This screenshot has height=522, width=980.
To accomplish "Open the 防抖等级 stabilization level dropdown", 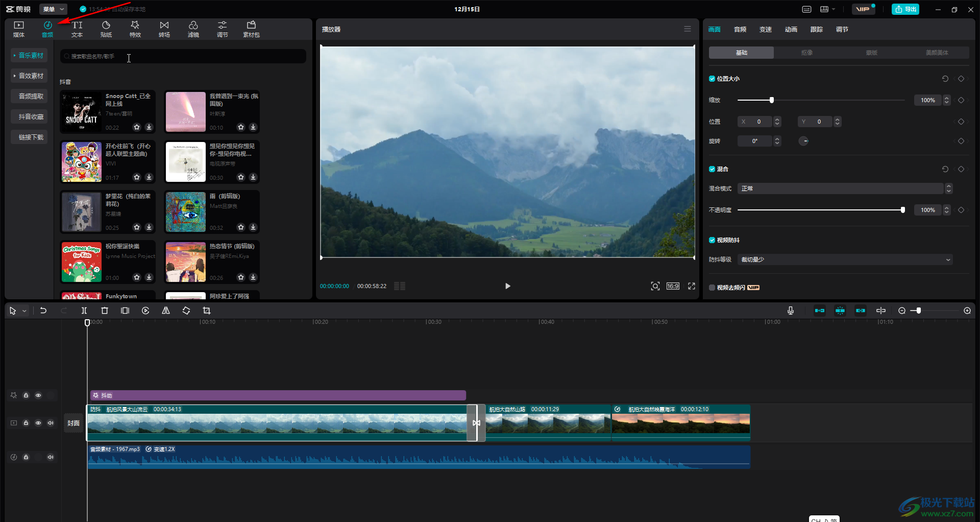I will coord(845,259).
